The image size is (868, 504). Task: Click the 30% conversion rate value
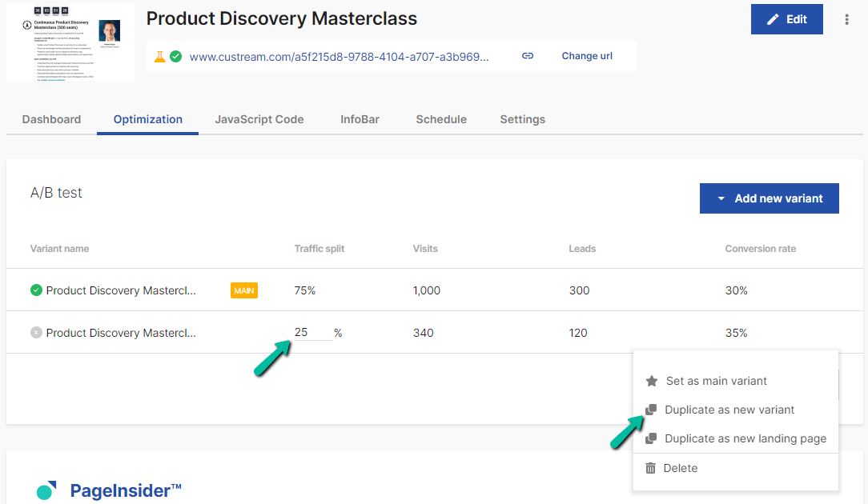tap(737, 290)
